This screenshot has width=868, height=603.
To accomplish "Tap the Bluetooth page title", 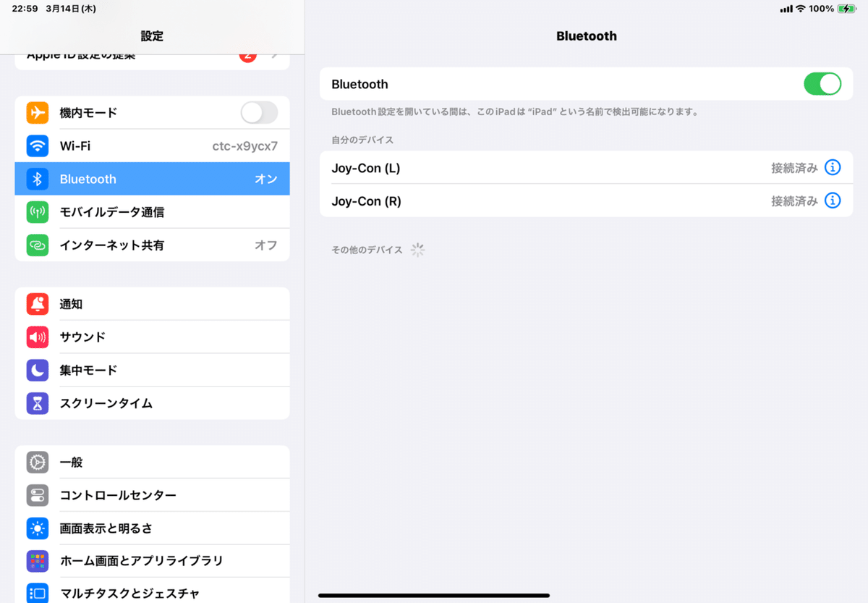I will (x=587, y=36).
